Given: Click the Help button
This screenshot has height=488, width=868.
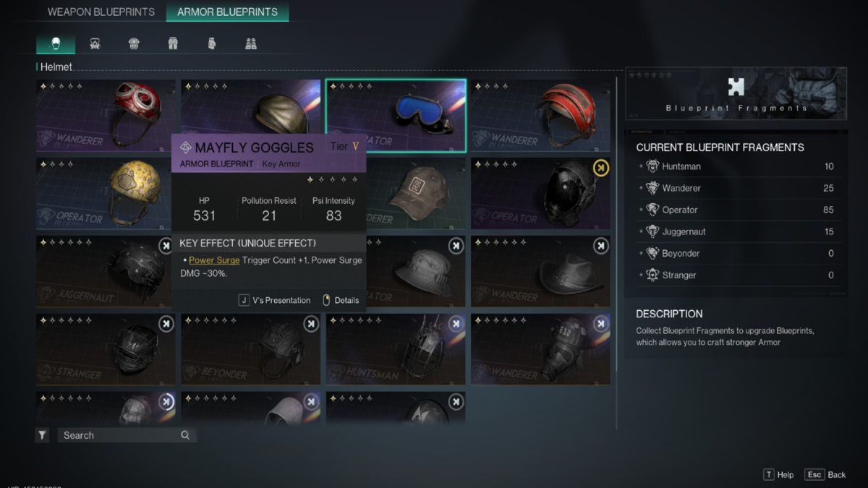Looking at the screenshot, I should (778, 474).
